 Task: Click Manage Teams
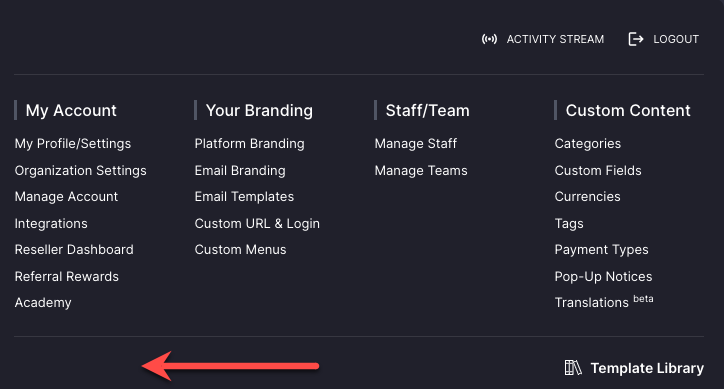pos(421,171)
